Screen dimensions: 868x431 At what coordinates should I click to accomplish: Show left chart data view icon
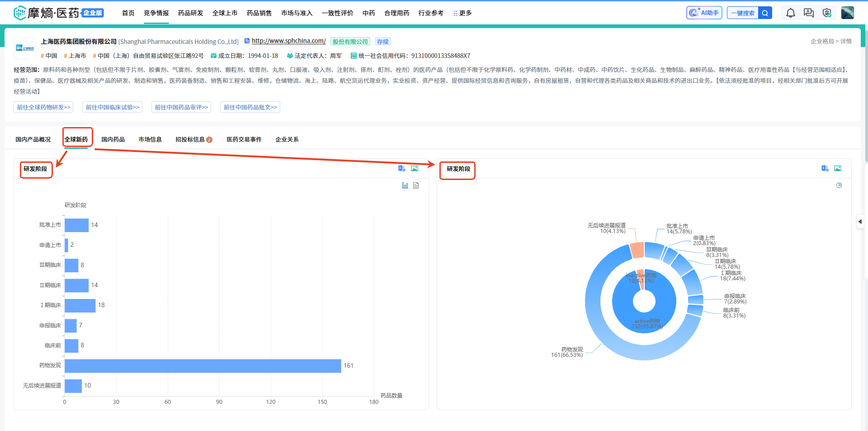(416, 185)
